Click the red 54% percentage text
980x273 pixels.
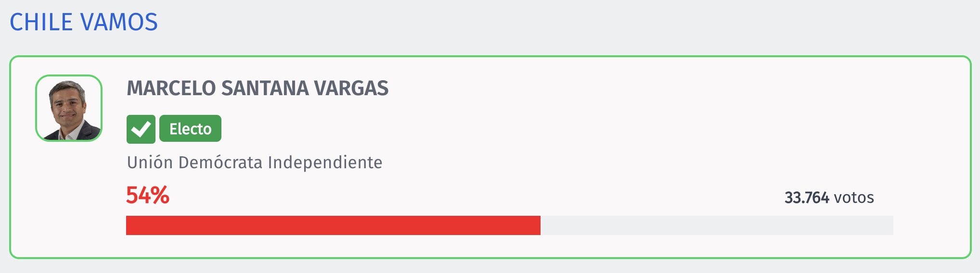click(148, 195)
